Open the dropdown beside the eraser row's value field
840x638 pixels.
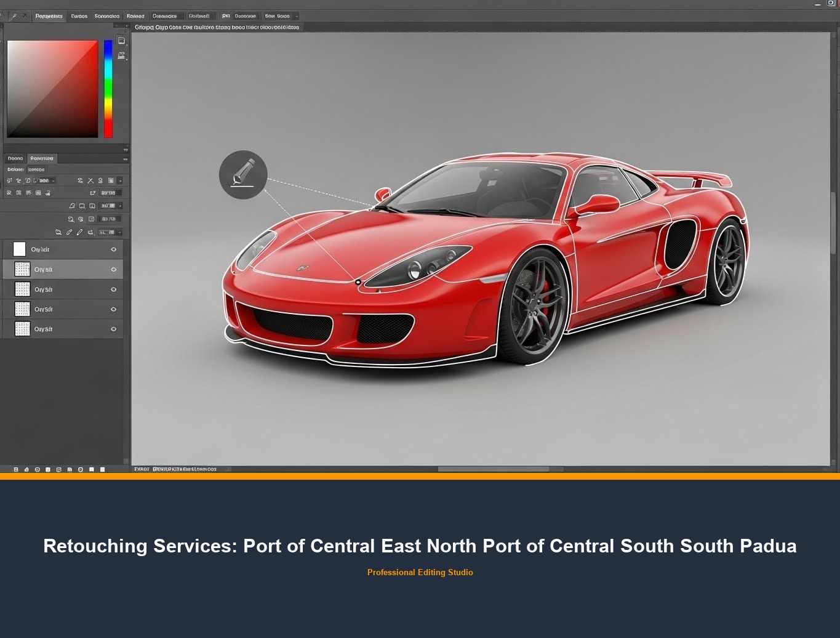120,206
